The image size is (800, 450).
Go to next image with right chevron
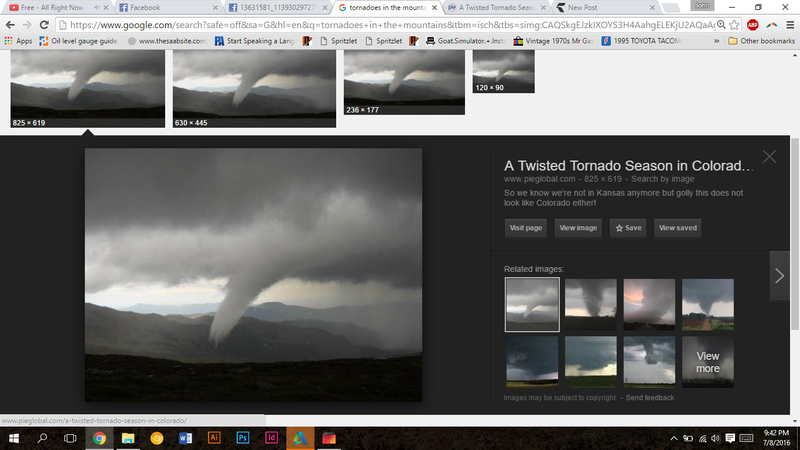pyautogui.click(x=780, y=276)
